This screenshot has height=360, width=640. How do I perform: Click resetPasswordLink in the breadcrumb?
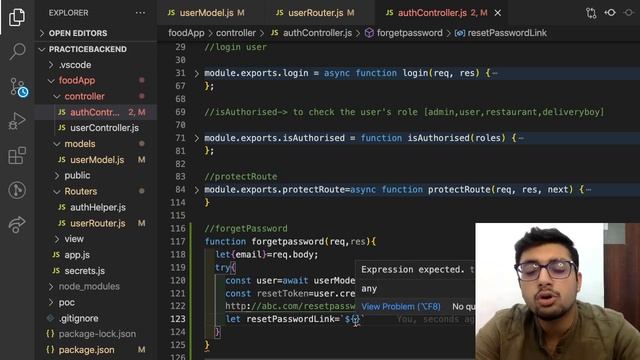pyautogui.click(x=507, y=33)
